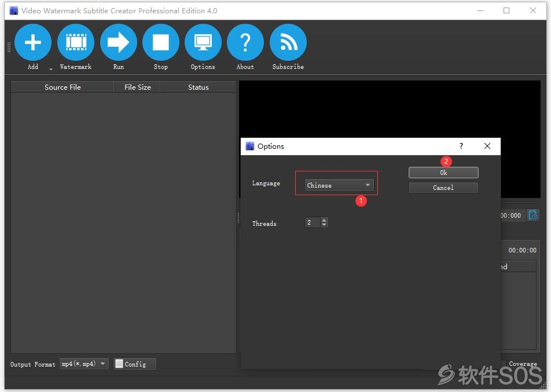Open the Watermark tool
The width and height of the screenshot is (551, 392).
coord(76,42)
